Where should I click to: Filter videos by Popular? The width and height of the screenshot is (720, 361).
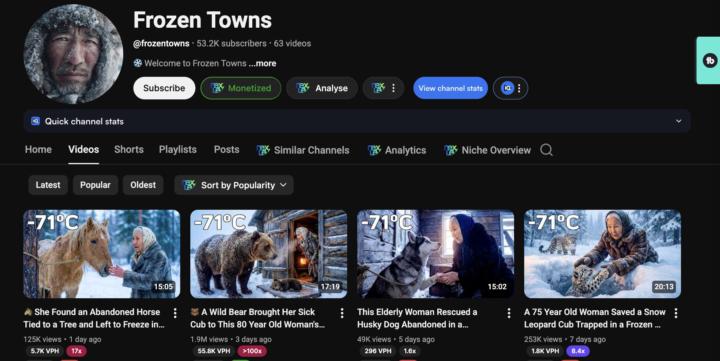[x=95, y=185]
